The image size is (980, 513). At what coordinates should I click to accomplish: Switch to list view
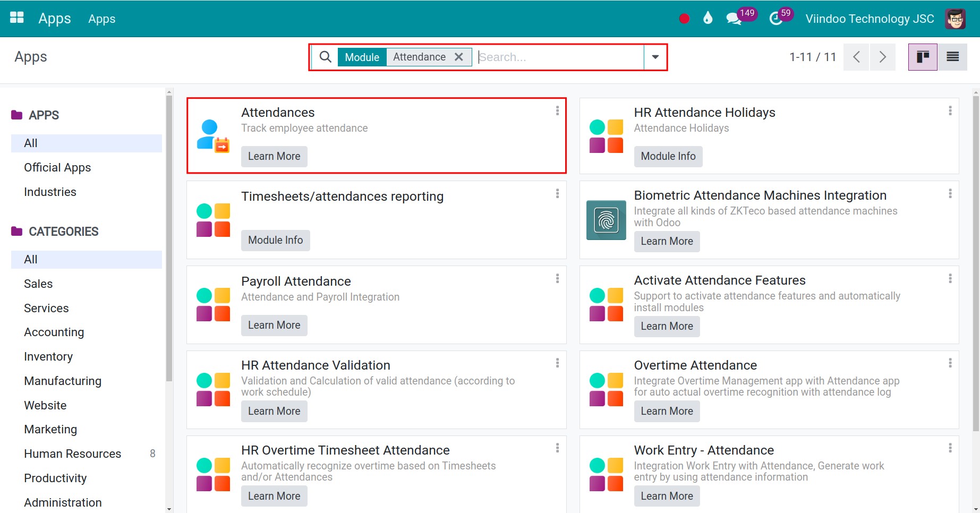tap(952, 57)
